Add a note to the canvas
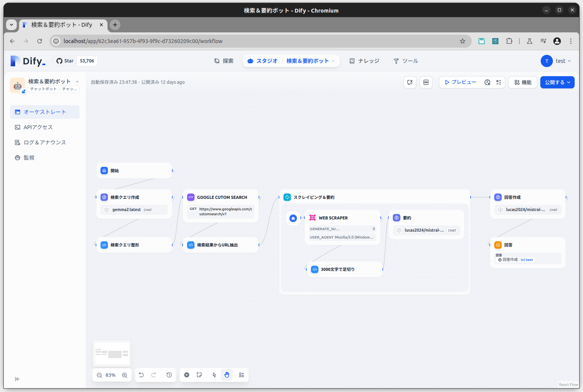 coord(199,375)
